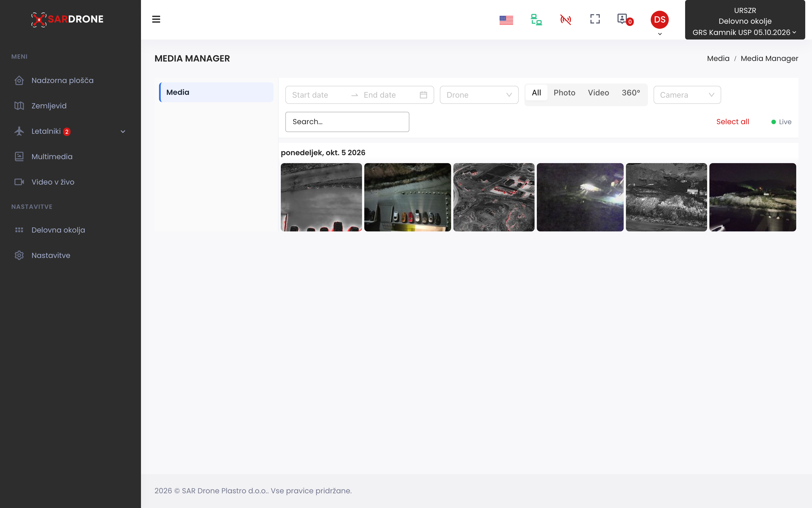Toggle the hamburger sidebar menu
This screenshot has width=812, height=508.
coord(156,19)
